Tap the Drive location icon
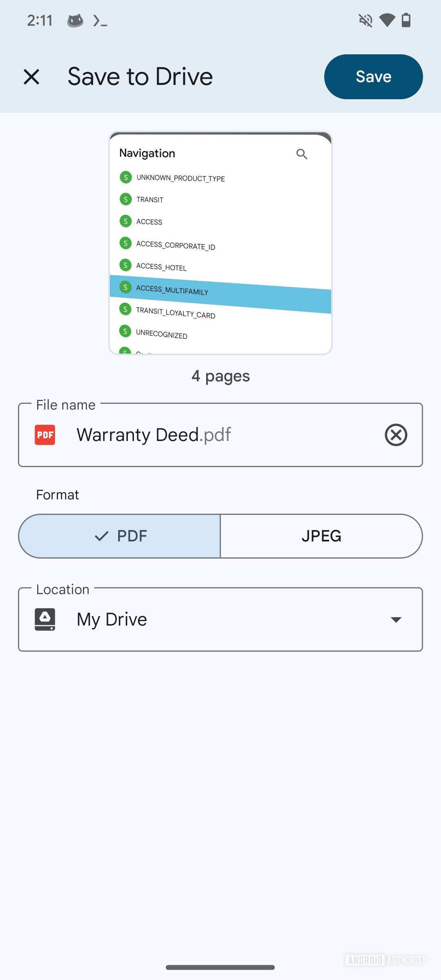The height and width of the screenshot is (980, 441). 45,619
